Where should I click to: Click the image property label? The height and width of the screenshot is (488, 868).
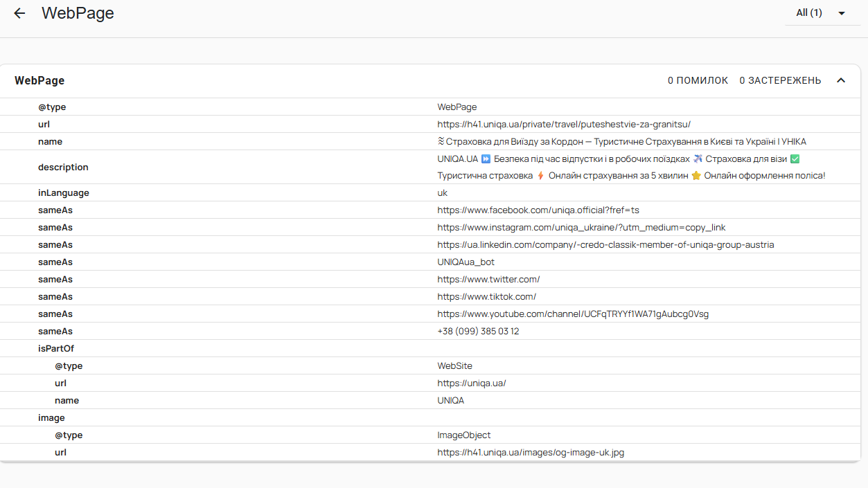point(51,418)
